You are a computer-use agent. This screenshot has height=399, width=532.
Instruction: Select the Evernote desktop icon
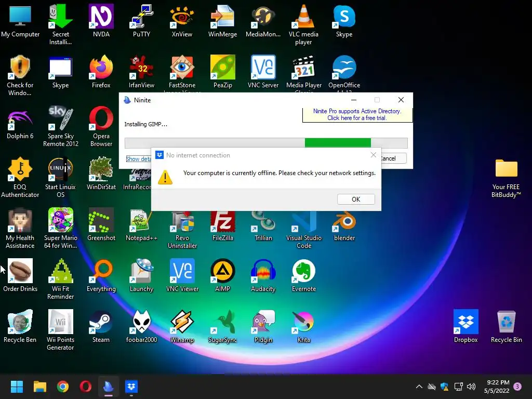click(303, 275)
